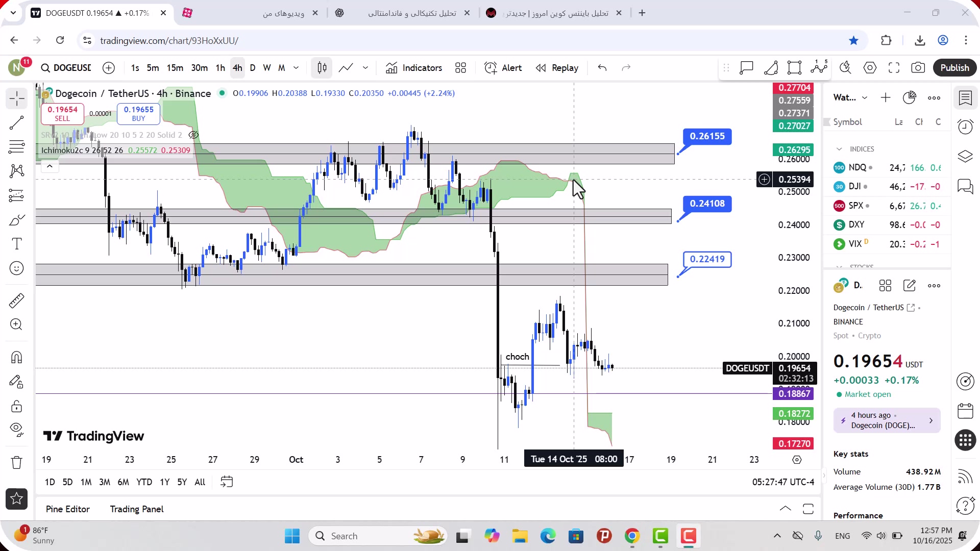Click the chart settings hexagon icon
The height and width of the screenshot is (551, 980).
870,68
